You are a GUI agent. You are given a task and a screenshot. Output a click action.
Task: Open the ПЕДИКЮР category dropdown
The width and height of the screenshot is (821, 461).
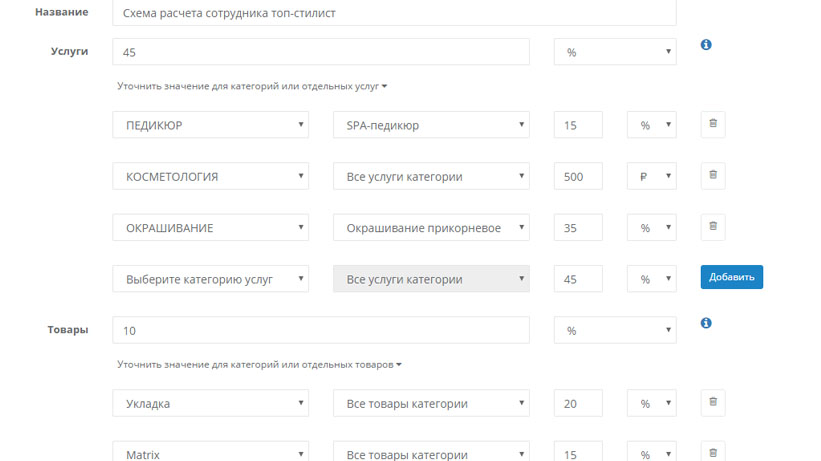coord(210,125)
